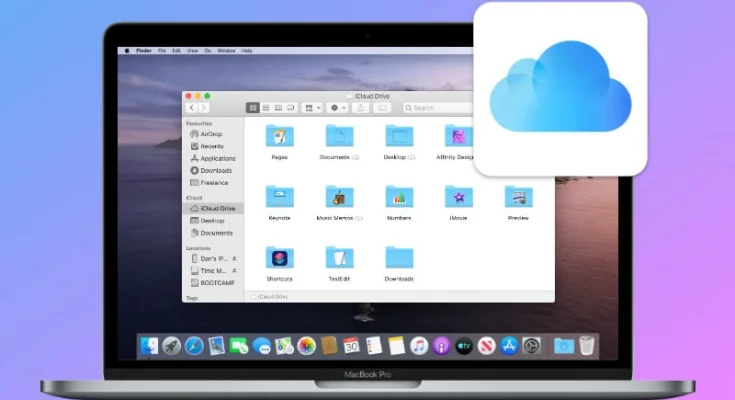The image size is (735, 400).
Task: Click the Finder Search field
Action: (x=438, y=108)
